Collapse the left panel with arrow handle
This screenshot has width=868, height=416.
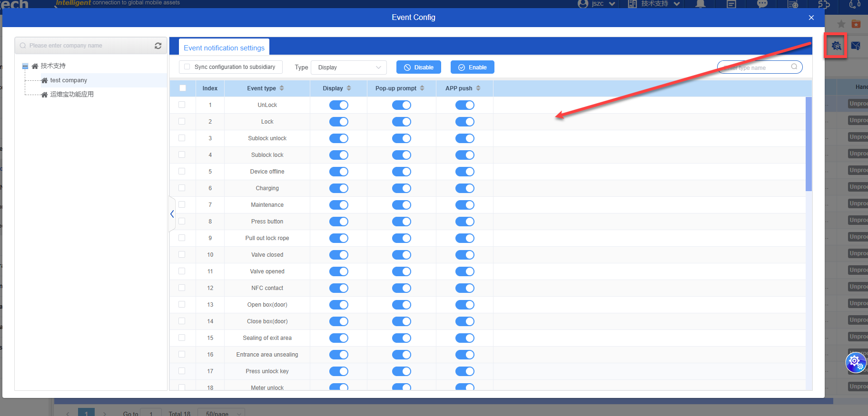172,214
